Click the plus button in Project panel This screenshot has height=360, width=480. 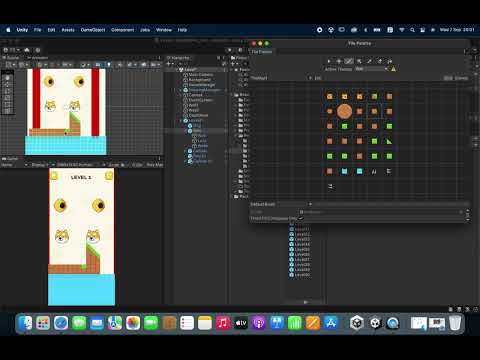pos(233,64)
